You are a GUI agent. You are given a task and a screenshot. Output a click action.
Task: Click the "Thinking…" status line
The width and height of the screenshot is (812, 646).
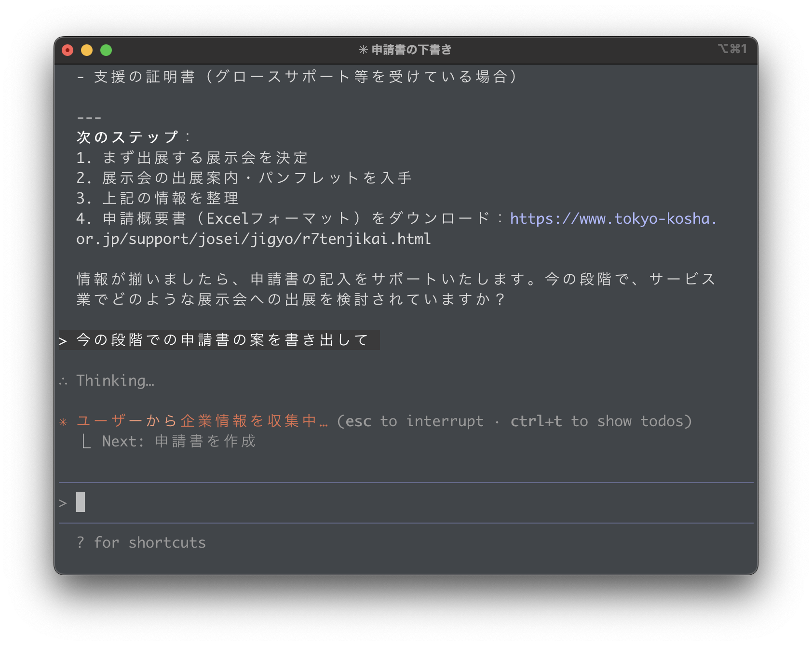pyautogui.click(x=115, y=381)
